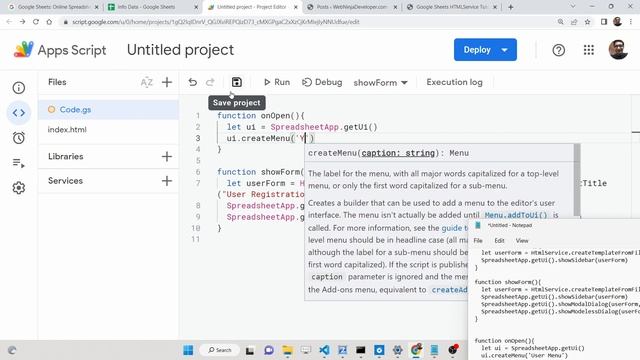This screenshot has height=360, width=640.
Task: Open Code.gs file
Action: point(108,109)
